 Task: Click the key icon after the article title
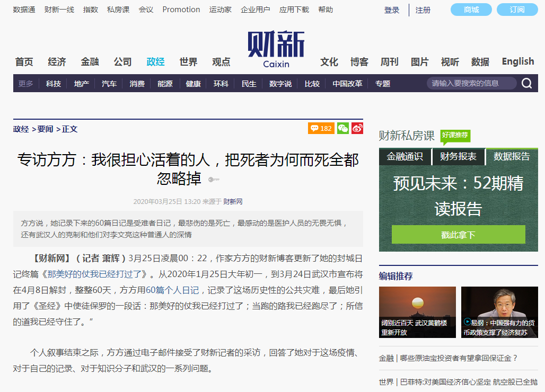pos(214,179)
